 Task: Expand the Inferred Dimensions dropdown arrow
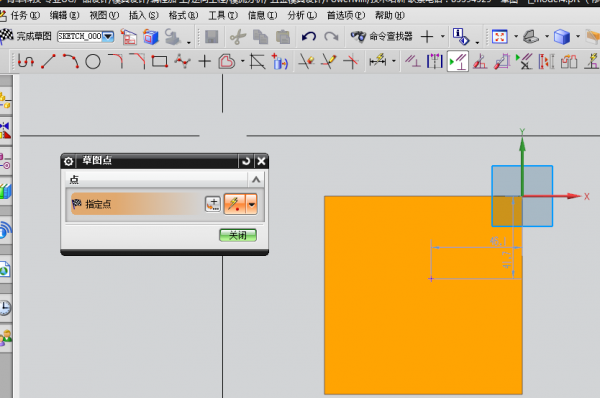[x=394, y=61]
